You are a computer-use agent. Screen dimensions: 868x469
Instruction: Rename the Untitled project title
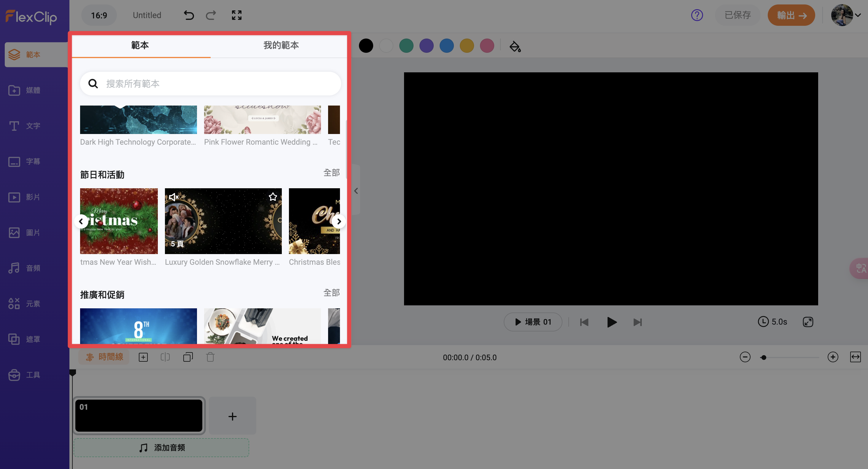tap(147, 15)
